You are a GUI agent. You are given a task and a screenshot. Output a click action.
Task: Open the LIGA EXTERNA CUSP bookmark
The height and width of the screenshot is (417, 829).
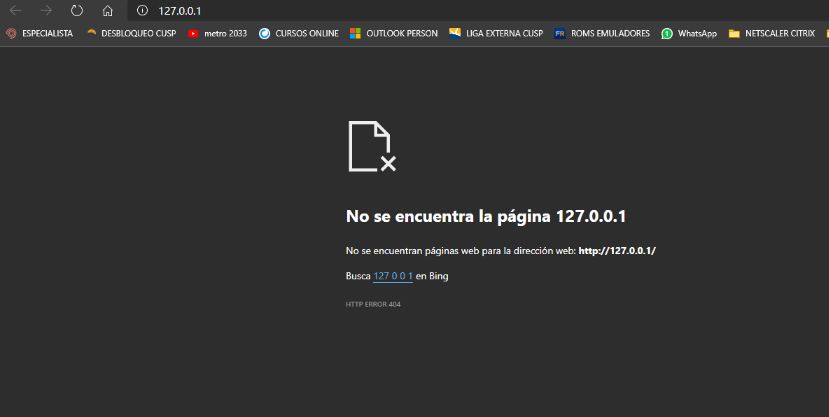[x=496, y=33]
